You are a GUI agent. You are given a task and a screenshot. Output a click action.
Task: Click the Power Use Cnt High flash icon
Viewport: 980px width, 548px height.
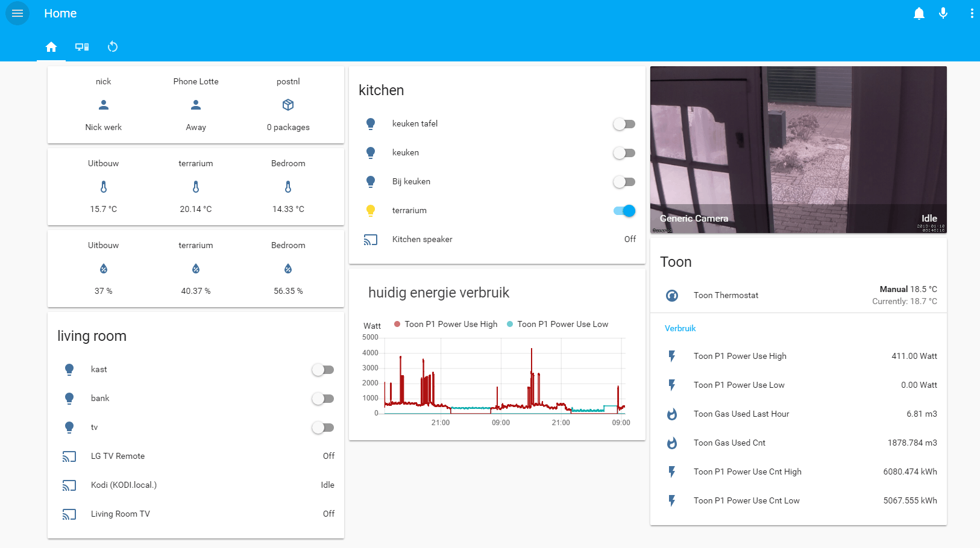(x=672, y=472)
